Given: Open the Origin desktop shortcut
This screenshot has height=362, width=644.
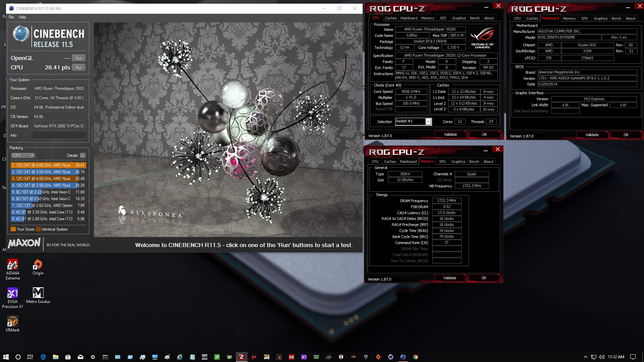Looking at the screenshot, I should pyautogui.click(x=38, y=267).
